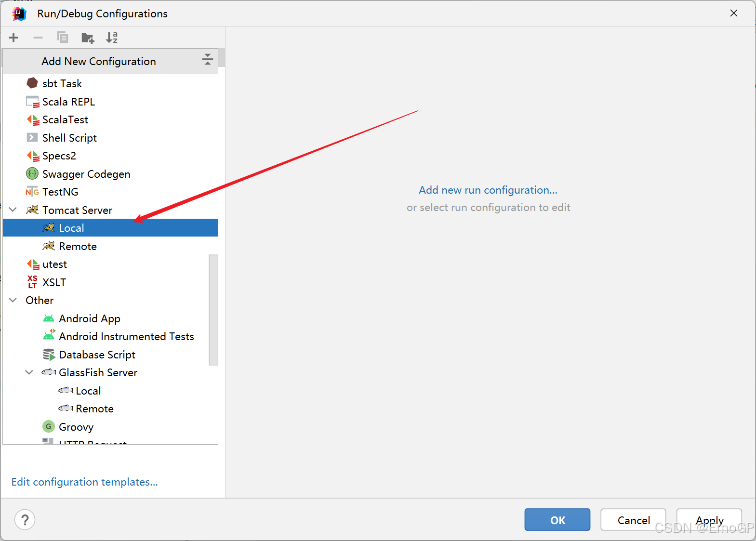Click the Groovy G icon

(x=49, y=426)
